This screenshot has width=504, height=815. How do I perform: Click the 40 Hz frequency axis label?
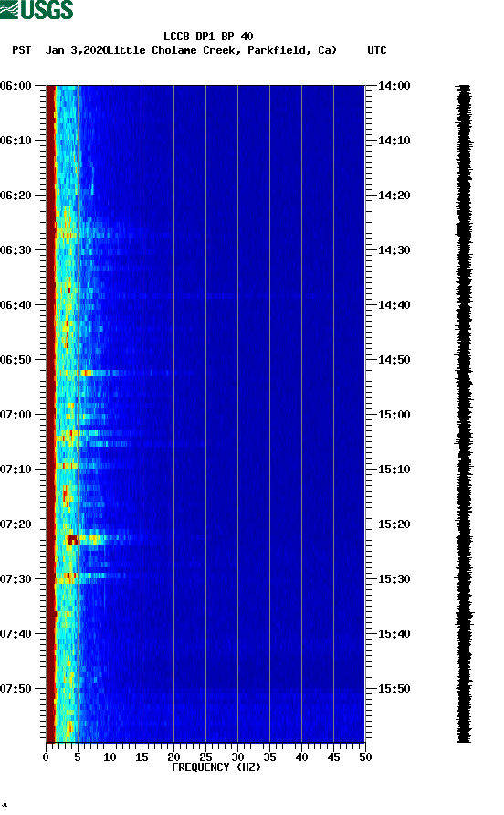click(x=301, y=757)
